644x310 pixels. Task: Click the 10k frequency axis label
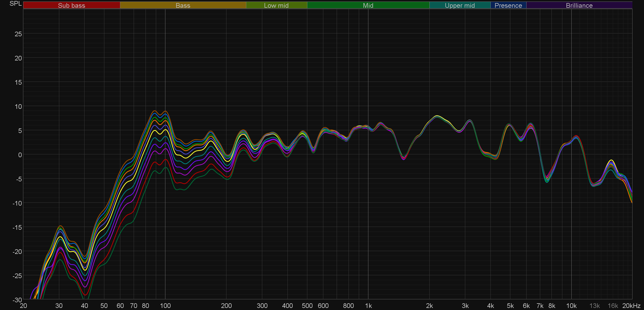tap(571, 306)
